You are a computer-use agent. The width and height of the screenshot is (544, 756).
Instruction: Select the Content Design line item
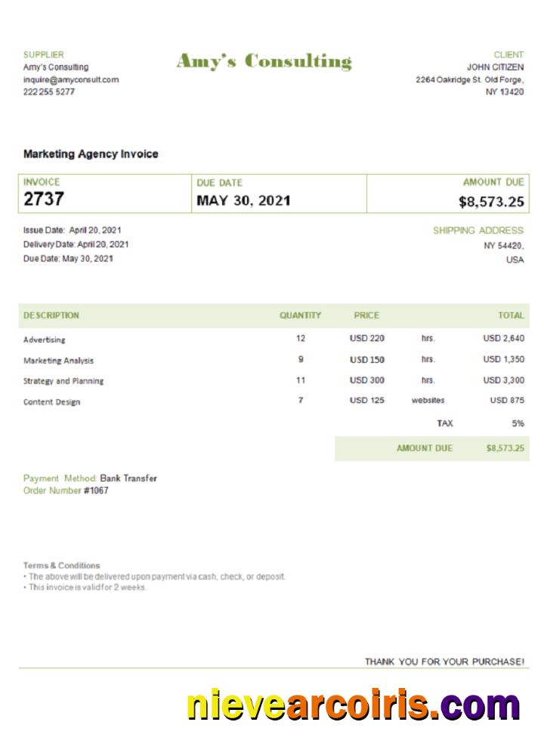51,401
